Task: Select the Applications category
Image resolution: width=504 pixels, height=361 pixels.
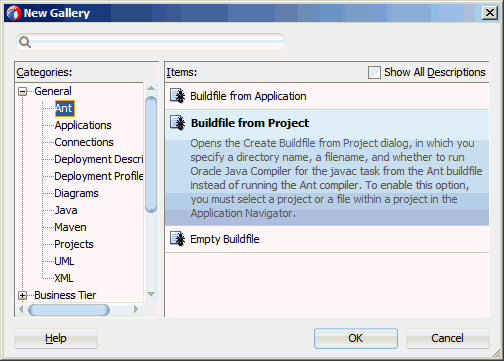Action: tap(83, 125)
